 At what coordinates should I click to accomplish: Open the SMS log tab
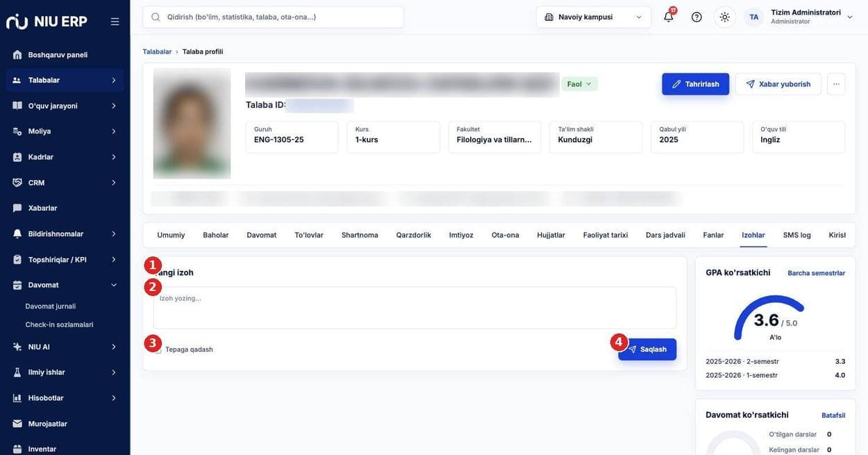(797, 235)
